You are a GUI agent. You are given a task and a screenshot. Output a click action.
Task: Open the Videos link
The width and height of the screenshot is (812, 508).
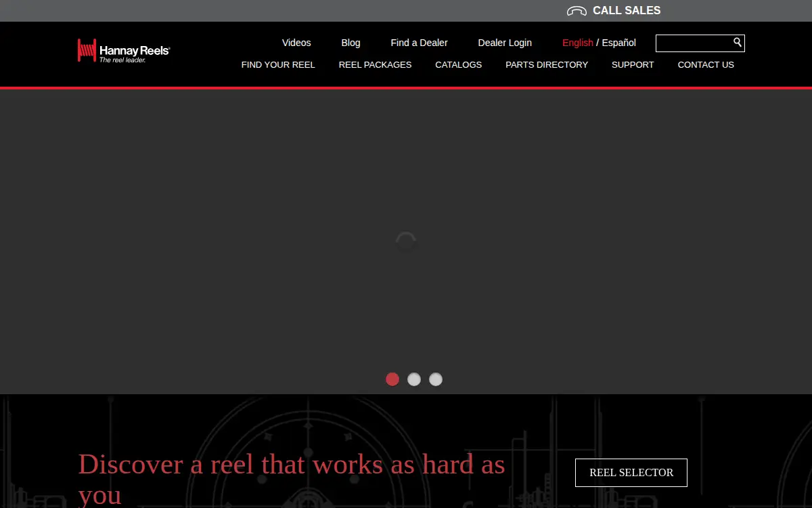click(296, 43)
